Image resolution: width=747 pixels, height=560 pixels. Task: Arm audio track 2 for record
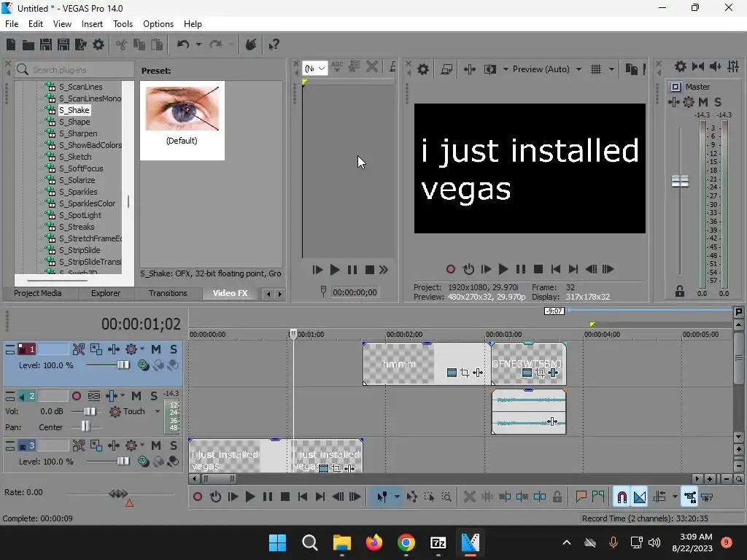(x=76, y=396)
